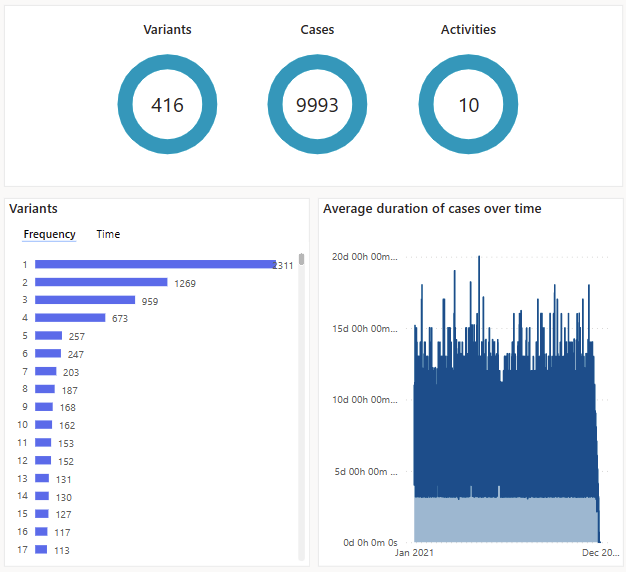The width and height of the screenshot is (626, 572).
Task: Click the light blue band in duration chart
Action: [x=500, y=518]
